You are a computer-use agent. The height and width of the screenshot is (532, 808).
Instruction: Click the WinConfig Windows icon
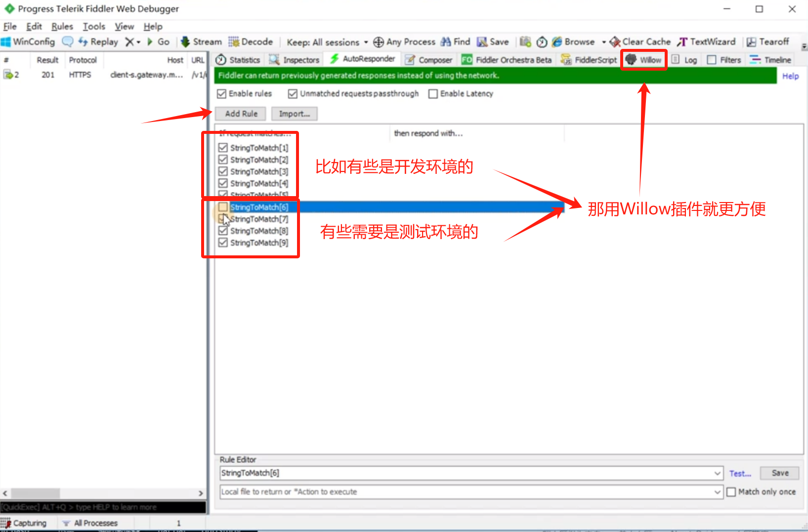6,42
